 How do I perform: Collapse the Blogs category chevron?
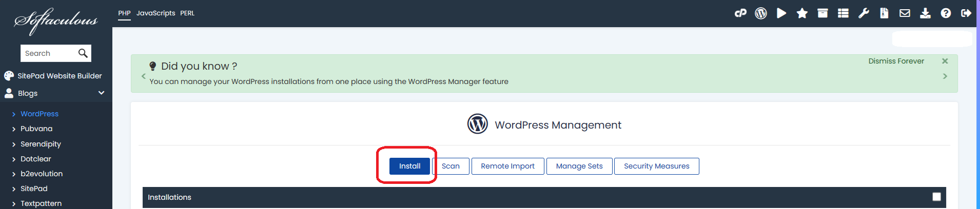101,93
